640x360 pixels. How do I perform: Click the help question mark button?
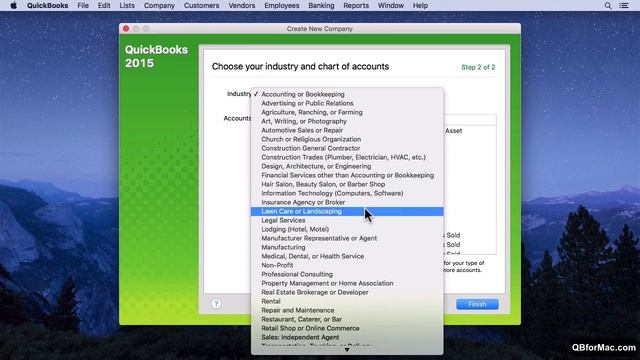pos(216,304)
